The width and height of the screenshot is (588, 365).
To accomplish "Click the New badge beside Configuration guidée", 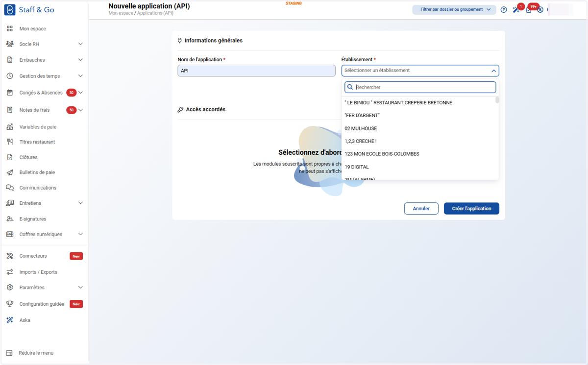I will tap(76, 304).
